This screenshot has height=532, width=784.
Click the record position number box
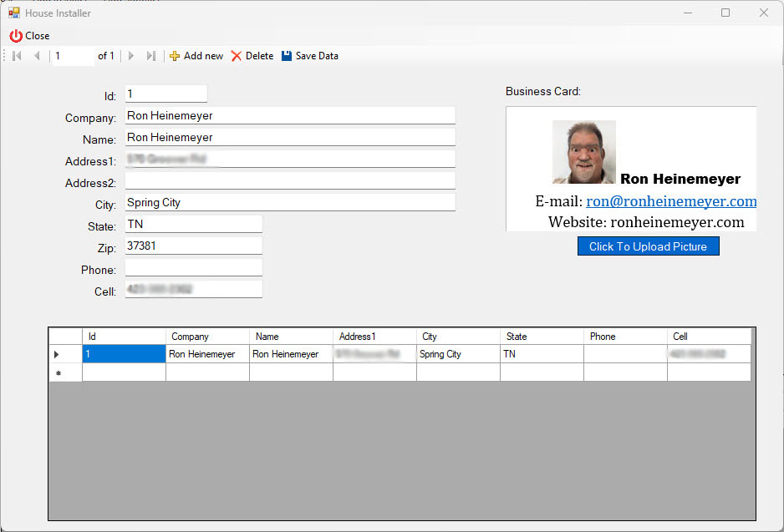click(73, 56)
